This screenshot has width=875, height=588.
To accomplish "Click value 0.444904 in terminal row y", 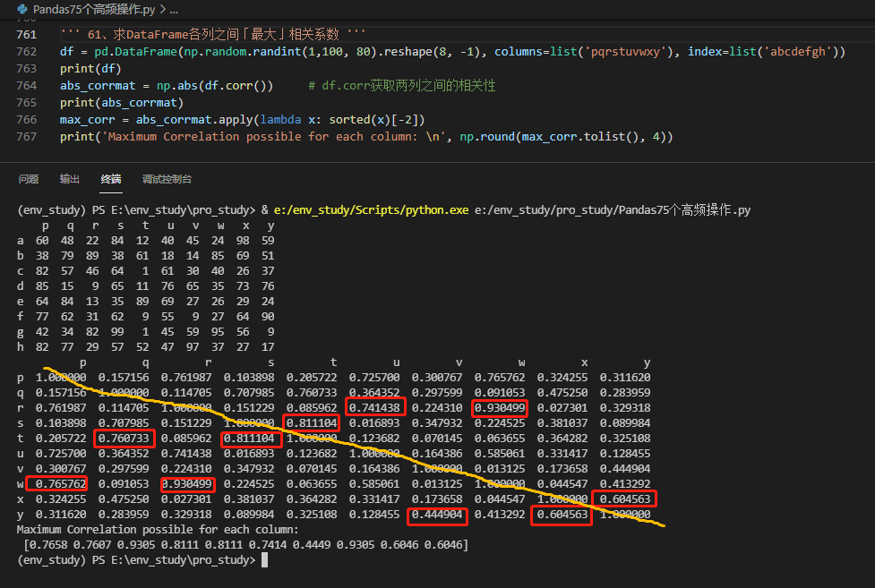I will 437,515.
